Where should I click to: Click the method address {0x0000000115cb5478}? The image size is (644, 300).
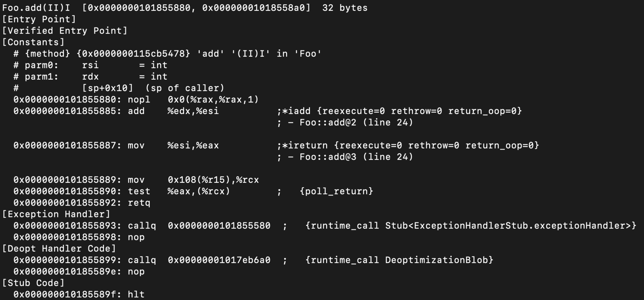pos(133,54)
